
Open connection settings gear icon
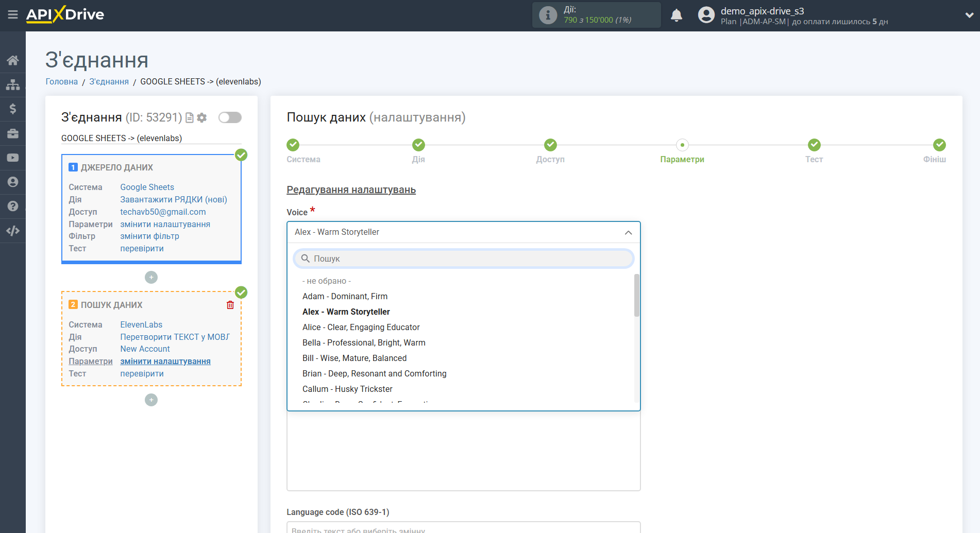coord(202,118)
